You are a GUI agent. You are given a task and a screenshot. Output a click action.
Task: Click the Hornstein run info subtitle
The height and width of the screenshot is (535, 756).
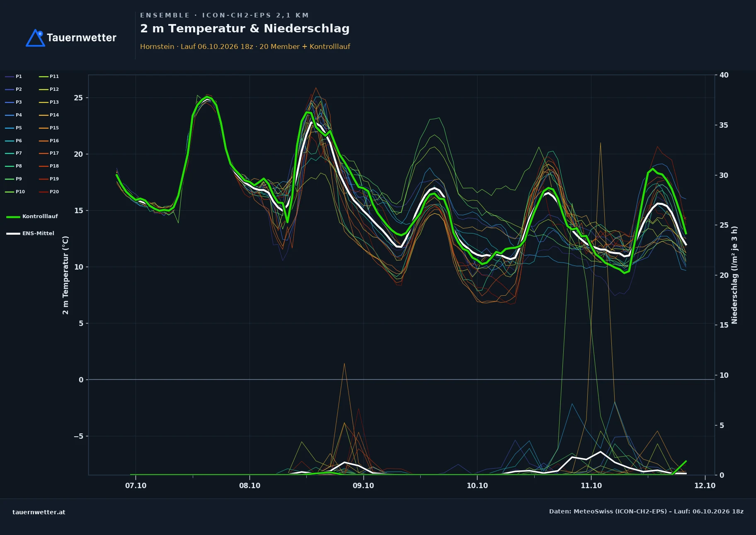click(x=245, y=46)
